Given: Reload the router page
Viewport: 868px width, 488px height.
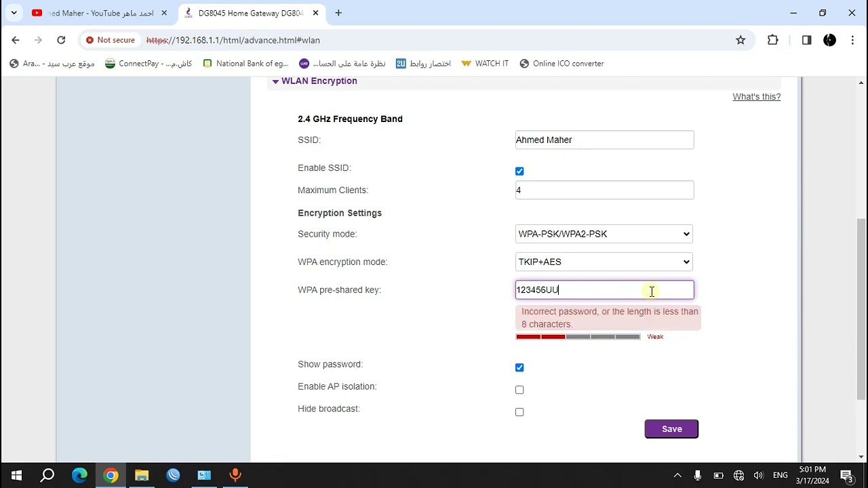Looking at the screenshot, I should coord(61,40).
